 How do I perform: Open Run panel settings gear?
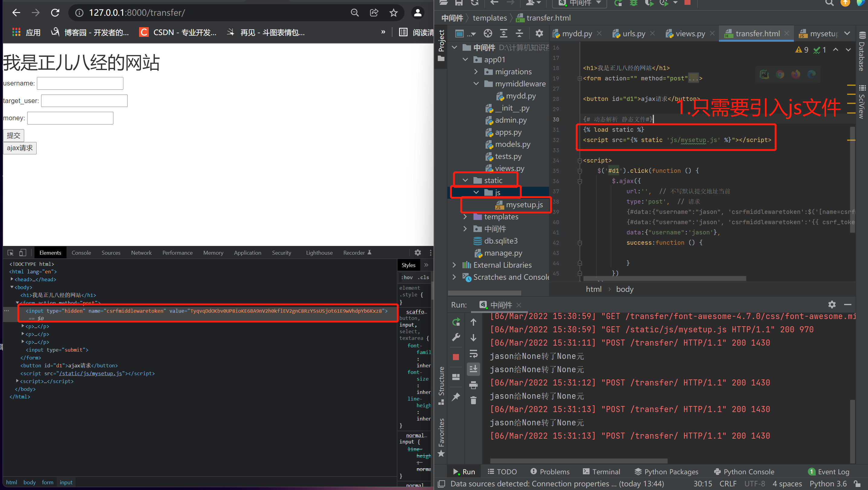(832, 305)
